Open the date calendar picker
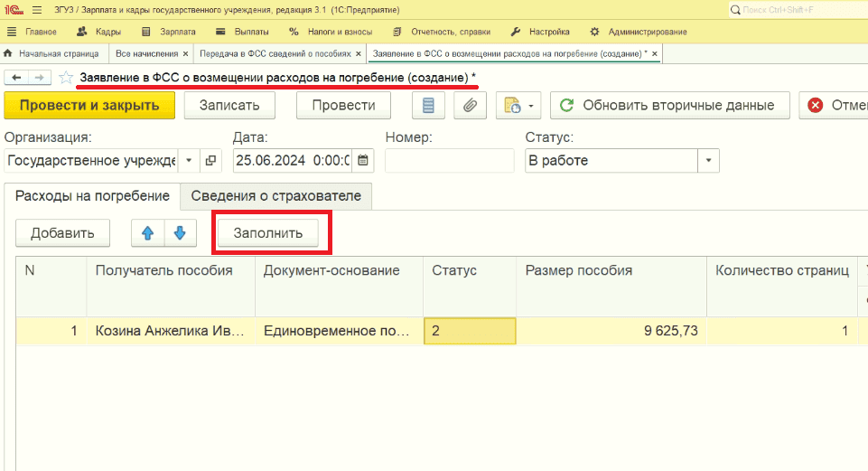 [x=362, y=161]
